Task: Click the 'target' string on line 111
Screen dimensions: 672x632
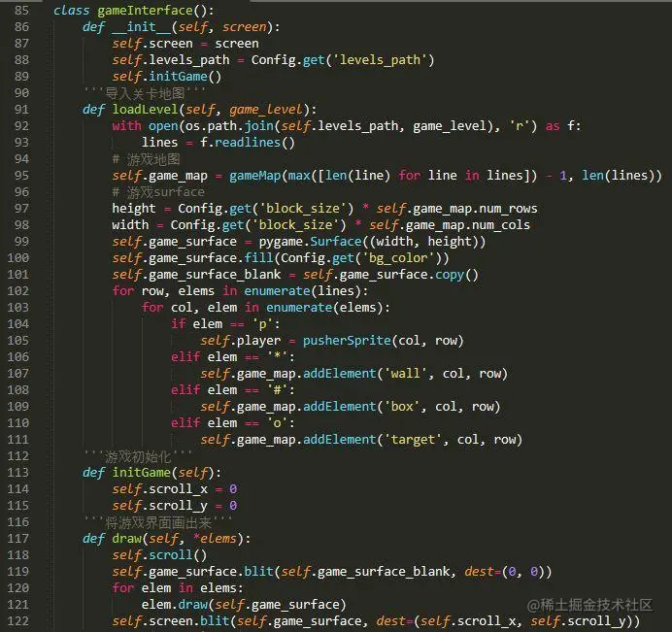Action: pyautogui.click(x=413, y=440)
